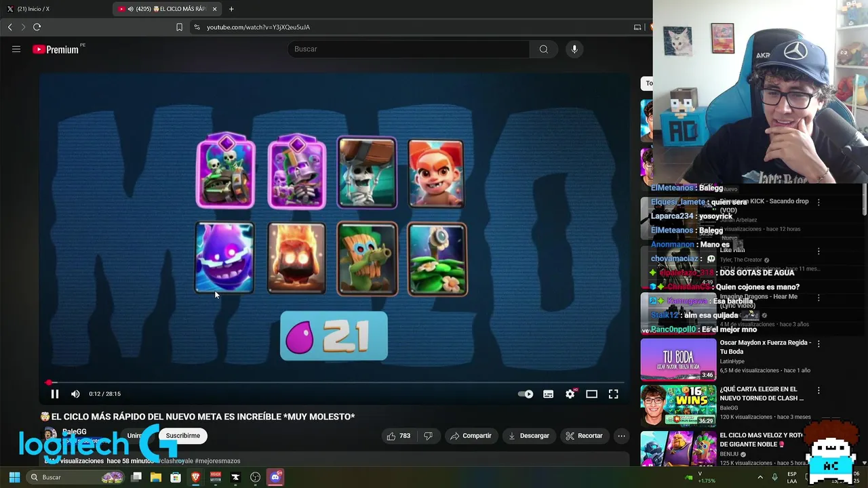
Task: Open the #mejoresmazos hashtag link
Action: click(217, 461)
